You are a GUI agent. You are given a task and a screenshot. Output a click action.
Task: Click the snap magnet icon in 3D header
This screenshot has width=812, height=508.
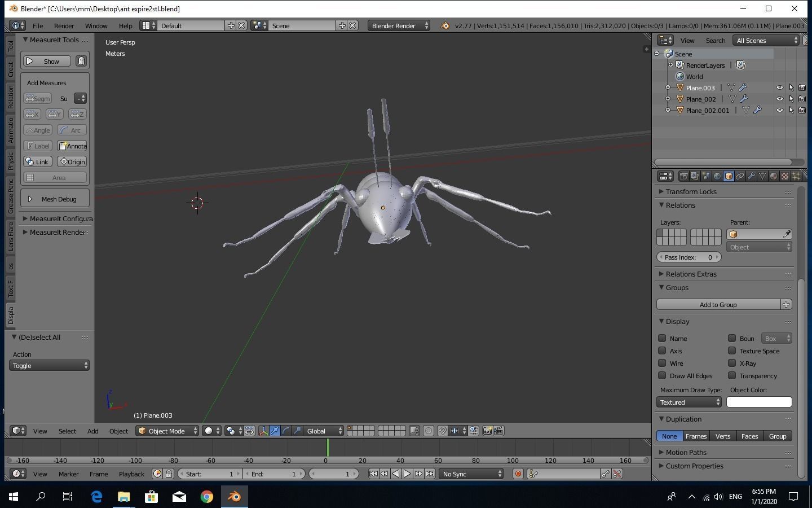tap(443, 431)
